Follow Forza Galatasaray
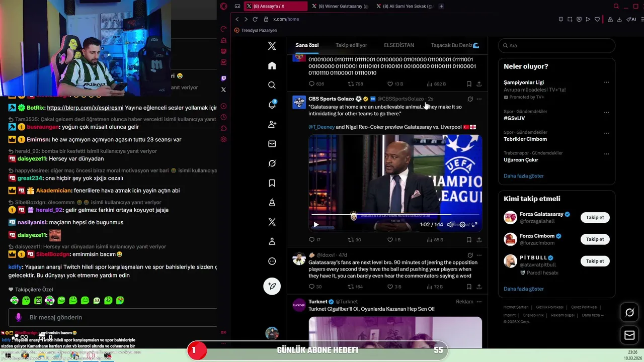644x362 pixels. (x=595, y=217)
